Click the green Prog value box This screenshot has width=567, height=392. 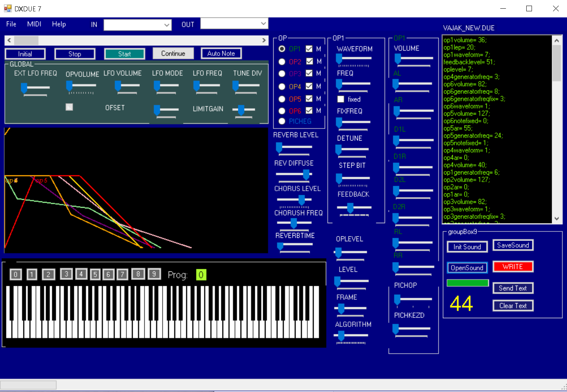201,275
